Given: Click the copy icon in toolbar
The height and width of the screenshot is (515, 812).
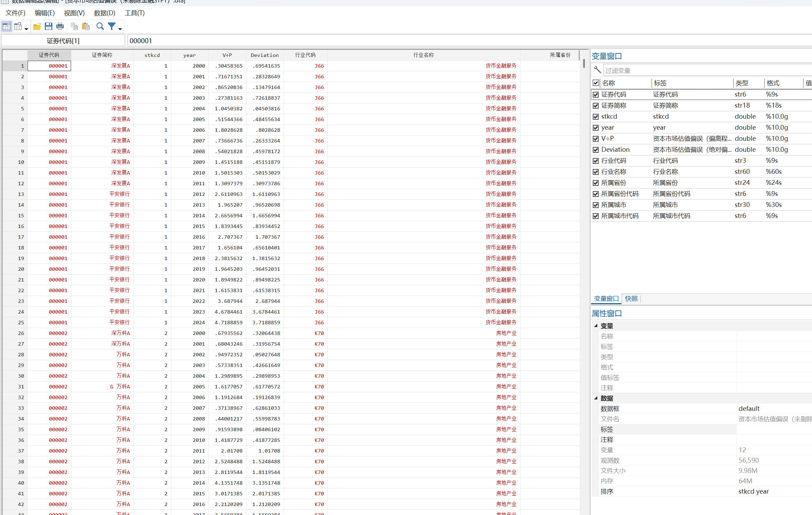Looking at the screenshot, I should click(x=74, y=27).
